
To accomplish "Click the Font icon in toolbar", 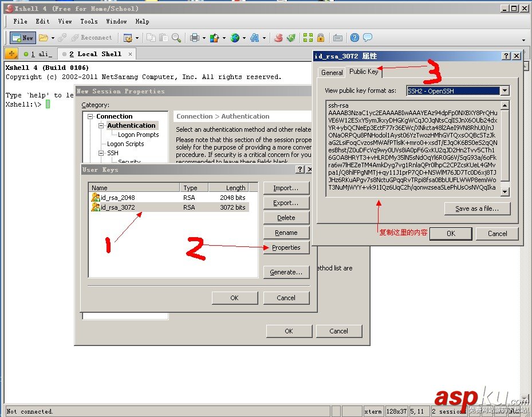I will coord(254,38).
